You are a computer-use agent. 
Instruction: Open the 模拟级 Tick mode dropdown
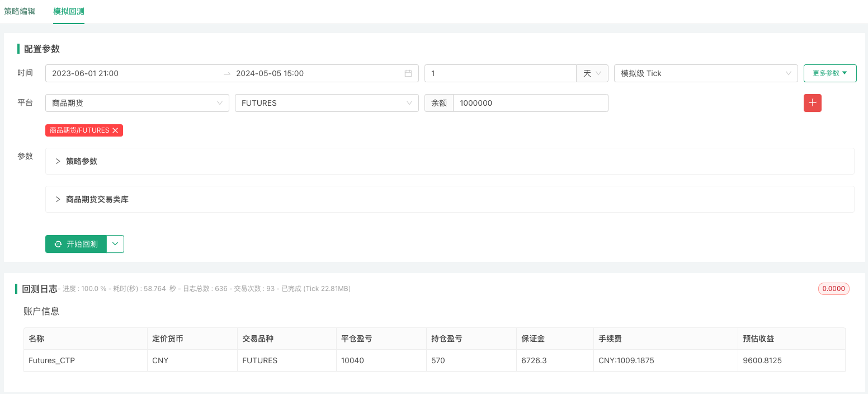pyautogui.click(x=706, y=73)
